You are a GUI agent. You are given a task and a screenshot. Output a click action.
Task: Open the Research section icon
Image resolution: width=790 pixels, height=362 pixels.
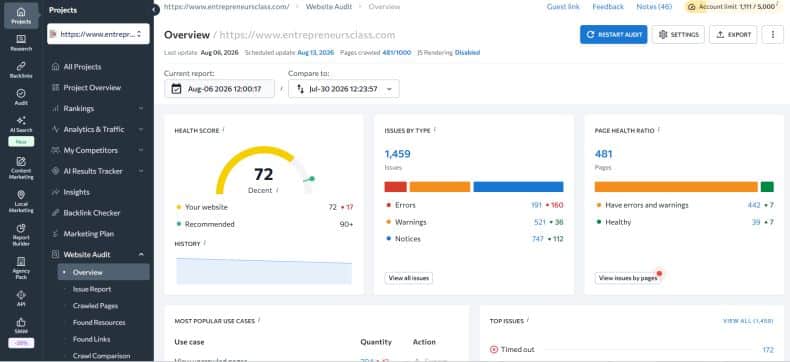coord(21,43)
